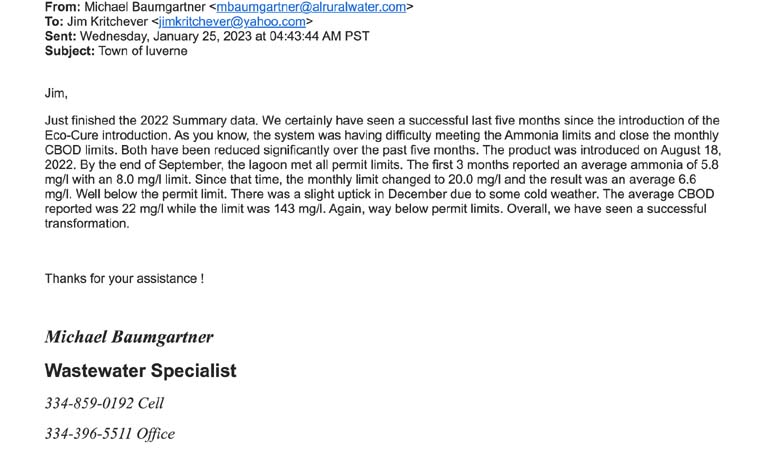Click the "From:" header label
The width and height of the screenshot is (768, 468).
point(63,7)
